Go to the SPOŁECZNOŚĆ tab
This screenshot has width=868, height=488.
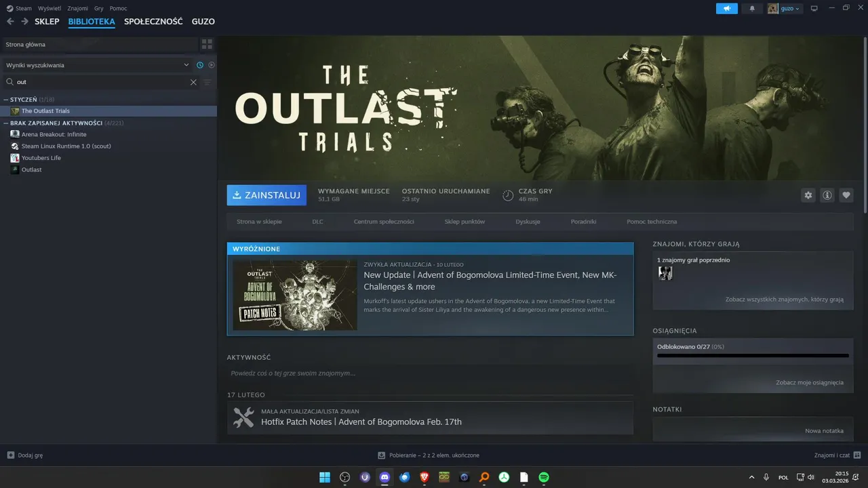153,22
